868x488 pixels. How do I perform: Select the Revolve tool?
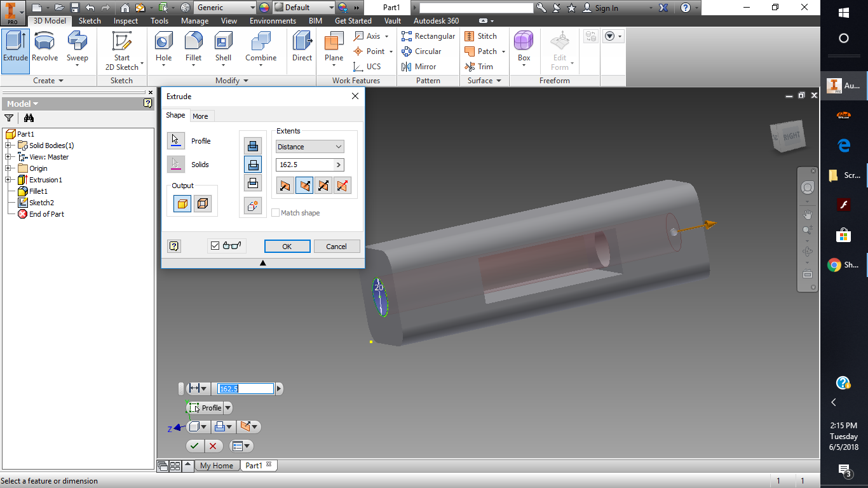point(44,48)
